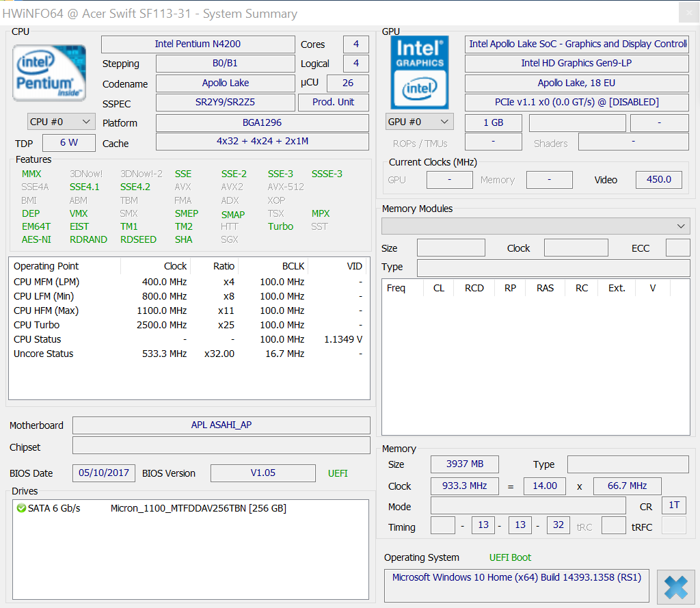Select the Micron_1100 SATA drive entry
Image resolution: width=700 pixels, height=608 pixels.
tap(190, 508)
